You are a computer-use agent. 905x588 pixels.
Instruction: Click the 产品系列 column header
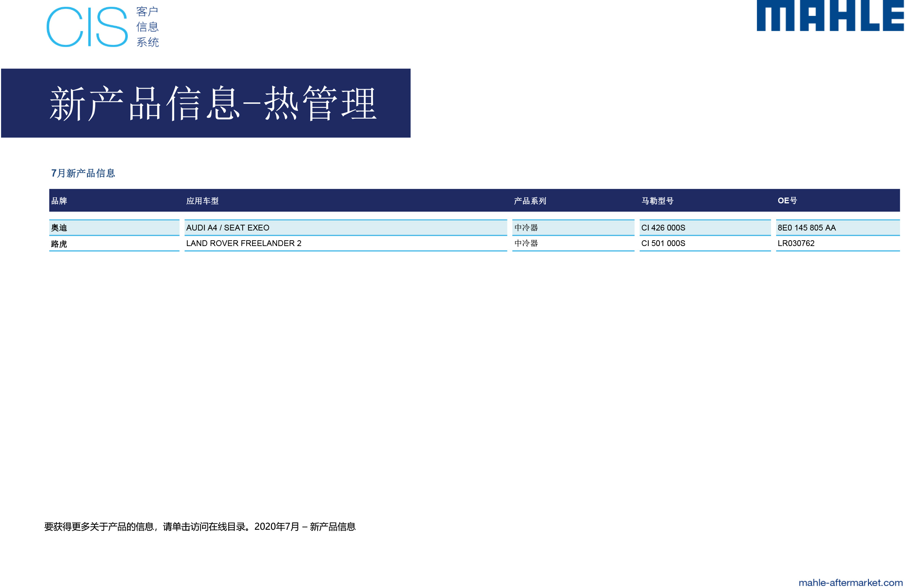point(530,200)
